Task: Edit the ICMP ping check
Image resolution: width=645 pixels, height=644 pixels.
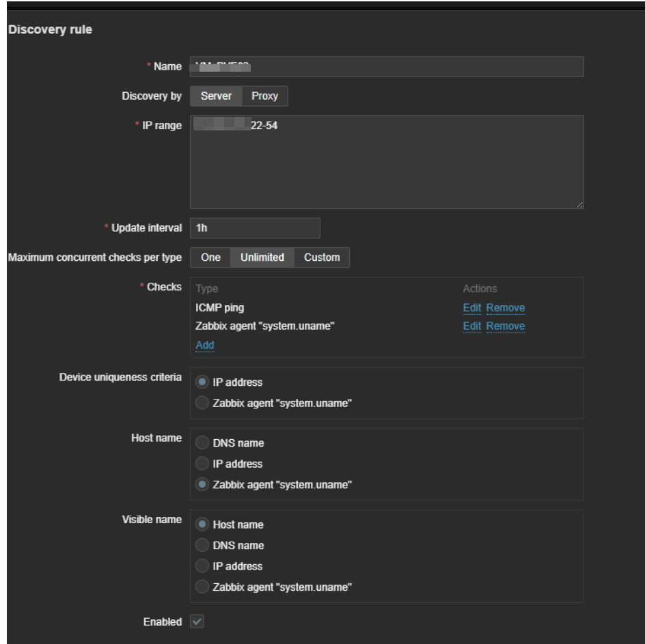Action: [472, 308]
